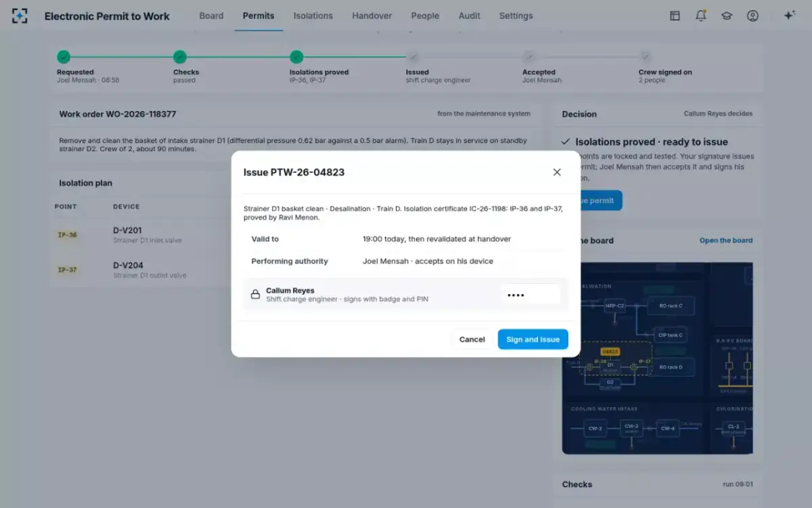Click the lock icon beside Callum Reyes
The height and width of the screenshot is (508, 812).
[x=255, y=295]
